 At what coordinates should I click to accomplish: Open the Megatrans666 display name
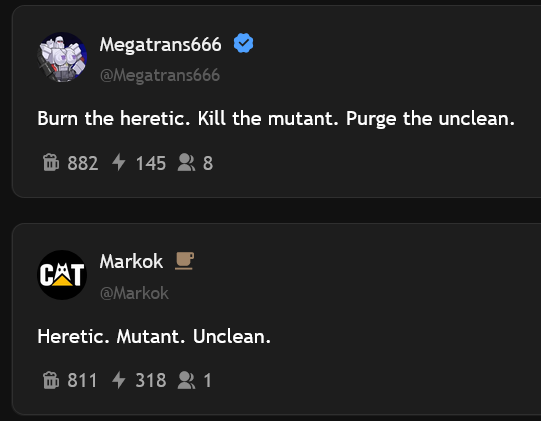click(x=160, y=45)
